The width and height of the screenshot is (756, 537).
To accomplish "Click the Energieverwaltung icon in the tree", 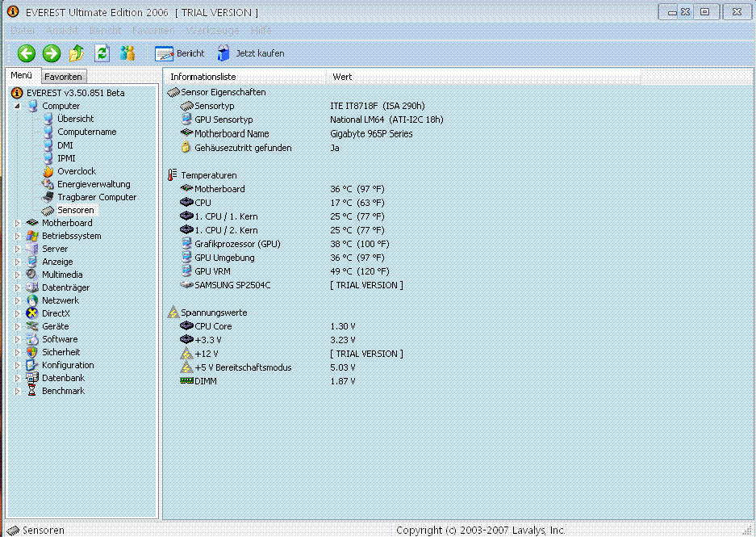I will click(48, 184).
